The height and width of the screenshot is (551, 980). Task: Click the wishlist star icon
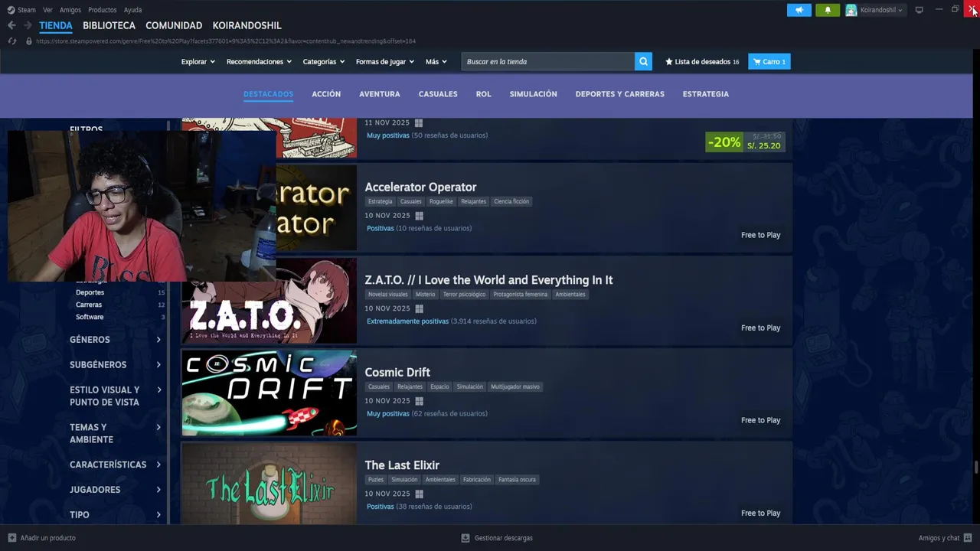coord(669,61)
